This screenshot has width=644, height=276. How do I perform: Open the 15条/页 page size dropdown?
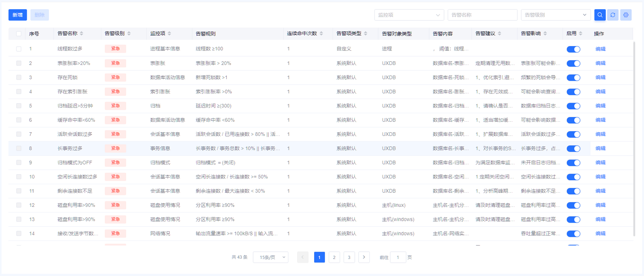(x=270, y=257)
